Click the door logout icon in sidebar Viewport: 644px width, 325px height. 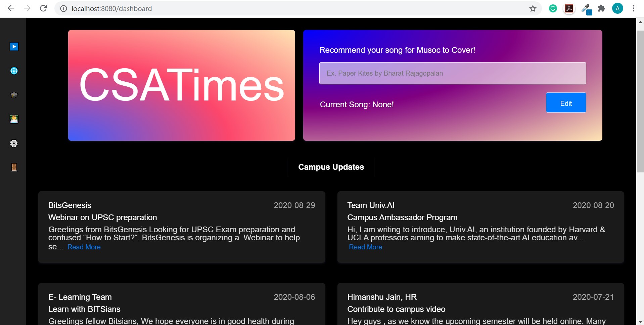pos(14,167)
